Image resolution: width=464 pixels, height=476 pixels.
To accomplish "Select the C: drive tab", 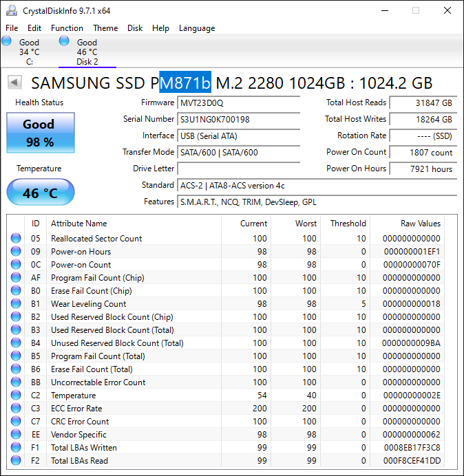I will coord(30,52).
